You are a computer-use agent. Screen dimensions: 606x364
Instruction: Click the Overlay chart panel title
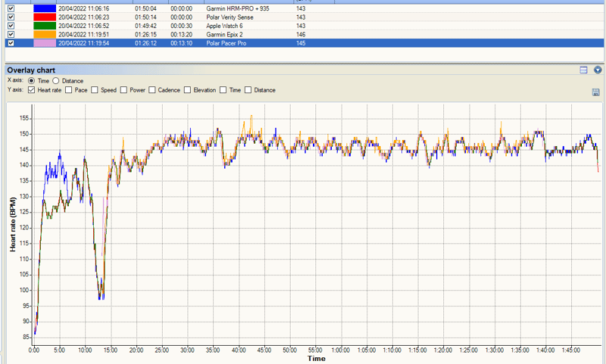pyautogui.click(x=31, y=70)
